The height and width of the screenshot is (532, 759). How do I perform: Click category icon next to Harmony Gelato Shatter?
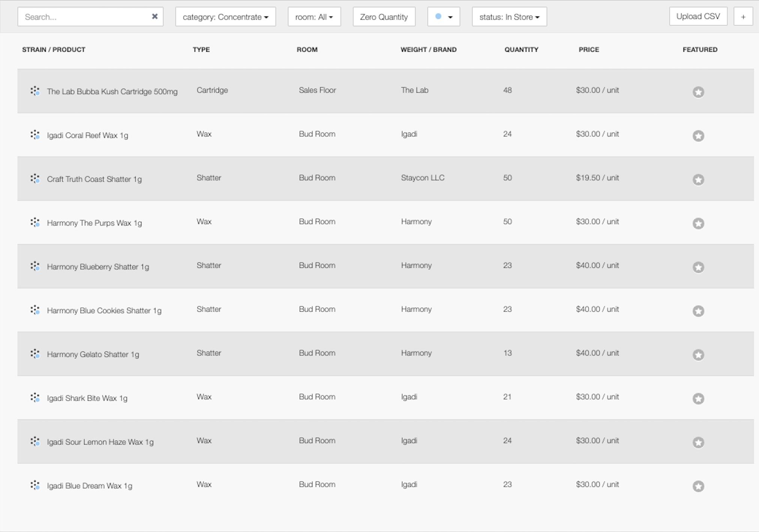pyautogui.click(x=35, y=354)
